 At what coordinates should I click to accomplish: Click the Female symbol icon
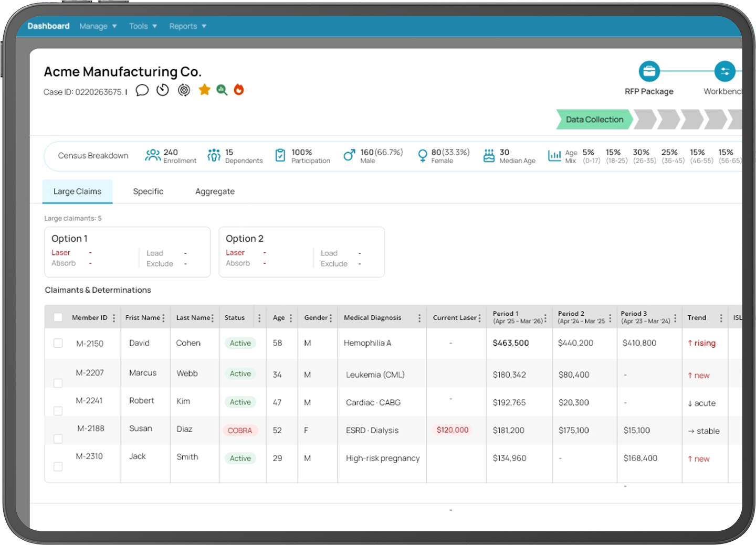pos(422,156)
